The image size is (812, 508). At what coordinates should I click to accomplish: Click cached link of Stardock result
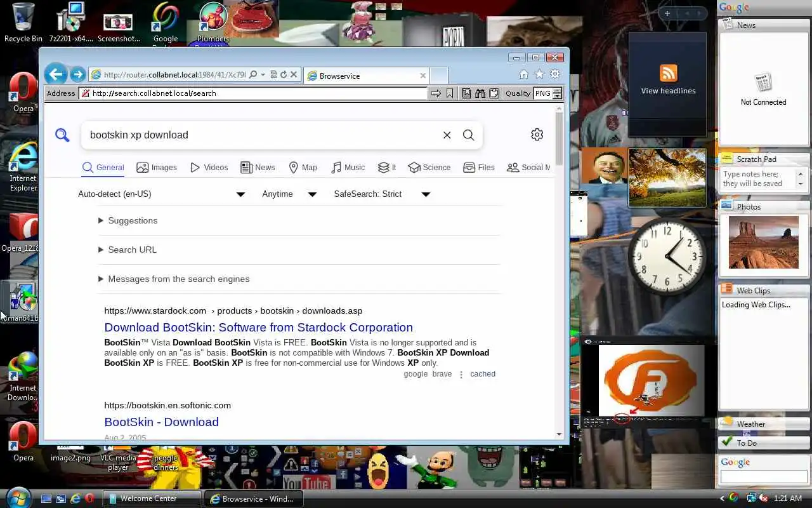point(483,374)
